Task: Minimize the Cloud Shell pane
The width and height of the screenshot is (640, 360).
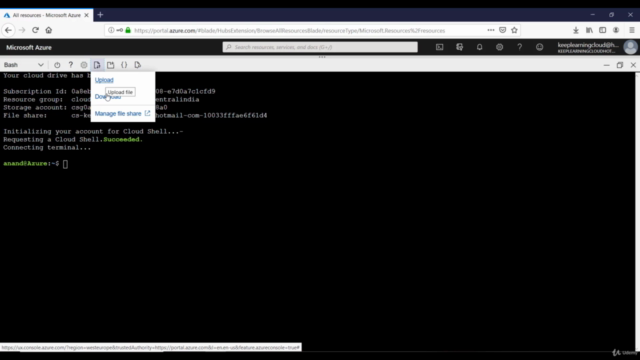Action: tap(607, 65)
